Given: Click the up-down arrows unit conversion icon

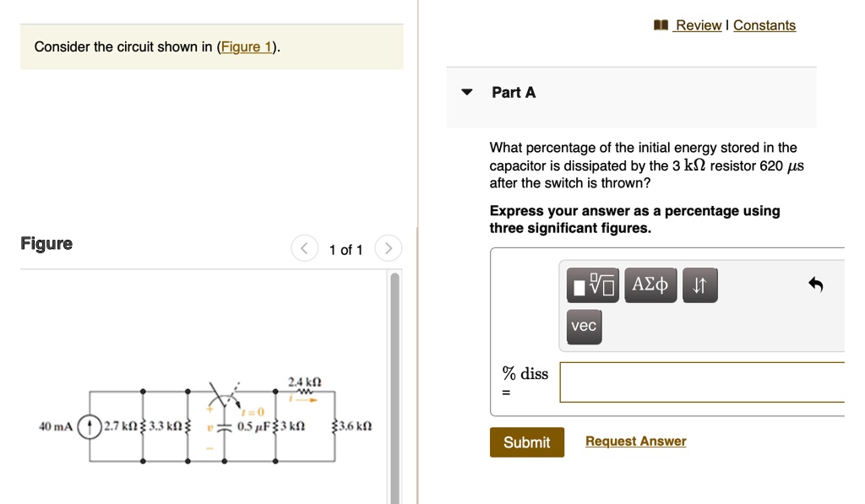Looking at the screenshot, I should (x=699, y=285).
